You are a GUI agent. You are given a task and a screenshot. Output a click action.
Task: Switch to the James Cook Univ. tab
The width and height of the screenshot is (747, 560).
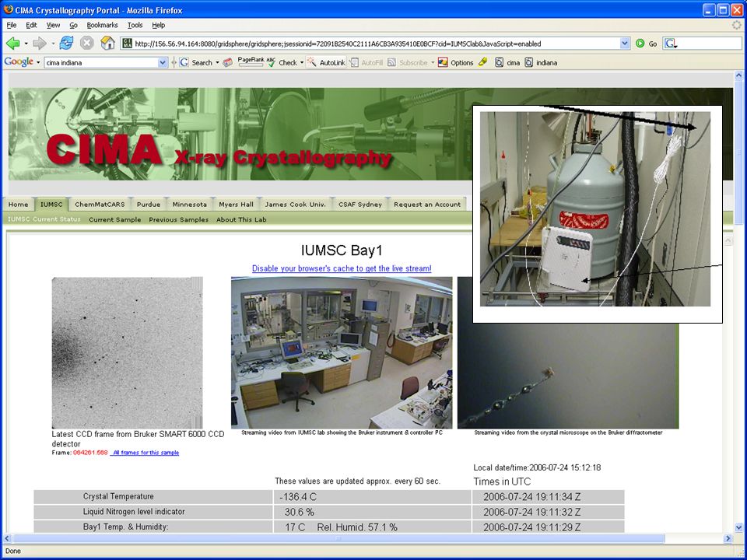[296, 205]
